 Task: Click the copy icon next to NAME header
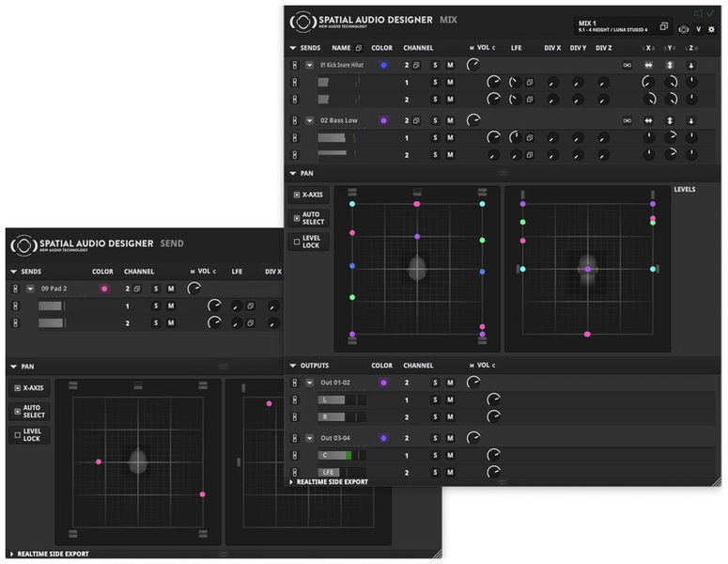pyautogui.click(x=359, y=48)
